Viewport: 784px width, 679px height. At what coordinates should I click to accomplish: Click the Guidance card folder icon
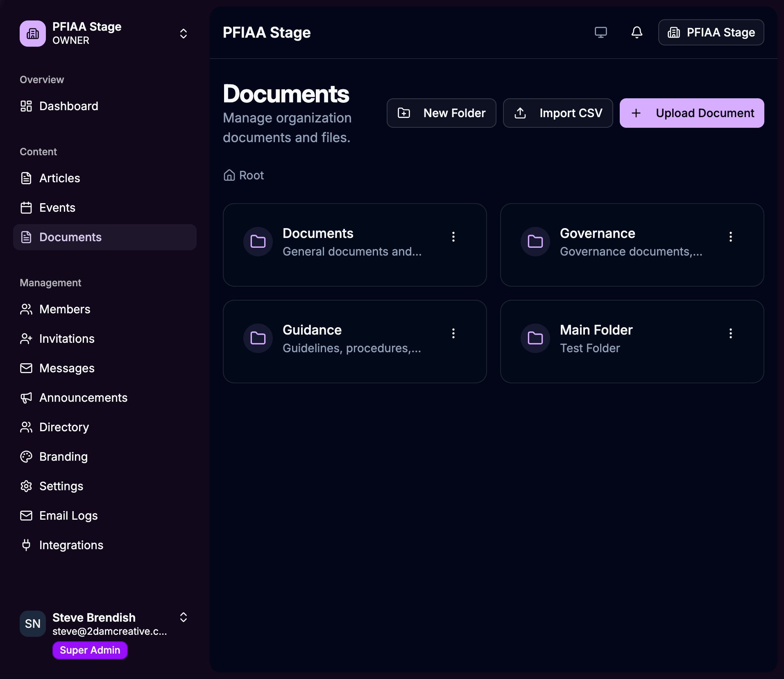(258, 338)
